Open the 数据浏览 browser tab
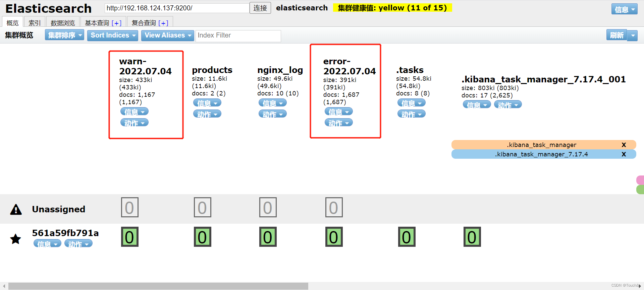644x290 pixels. click(x=63, y=22)
